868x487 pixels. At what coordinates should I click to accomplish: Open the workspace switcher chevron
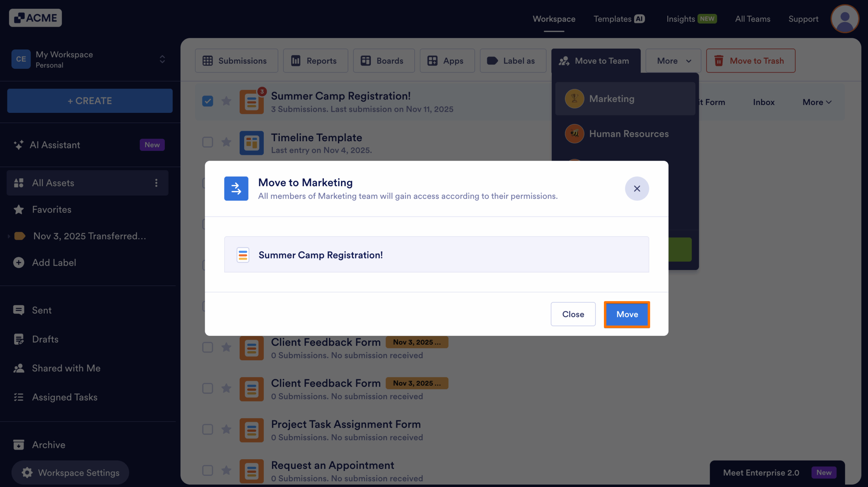(162, 59)
